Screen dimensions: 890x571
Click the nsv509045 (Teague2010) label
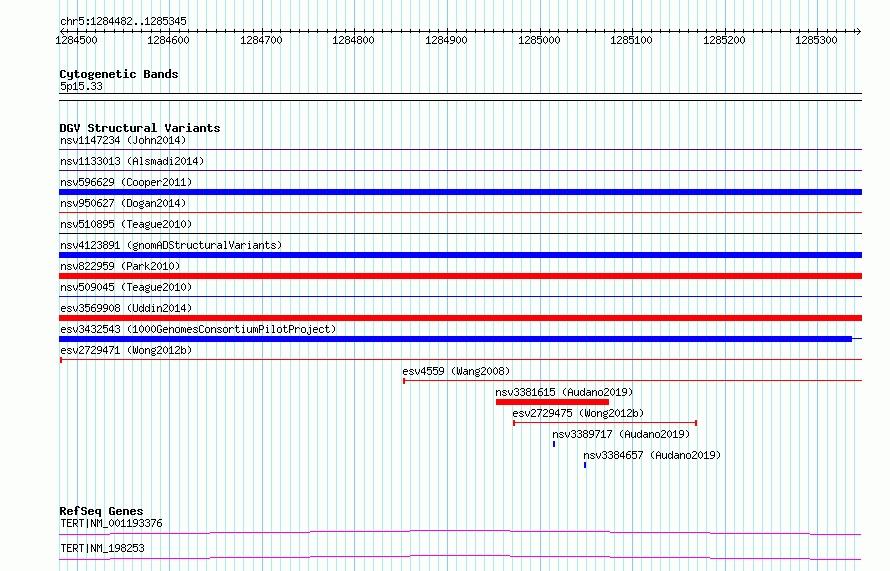(x=126, y=287)
